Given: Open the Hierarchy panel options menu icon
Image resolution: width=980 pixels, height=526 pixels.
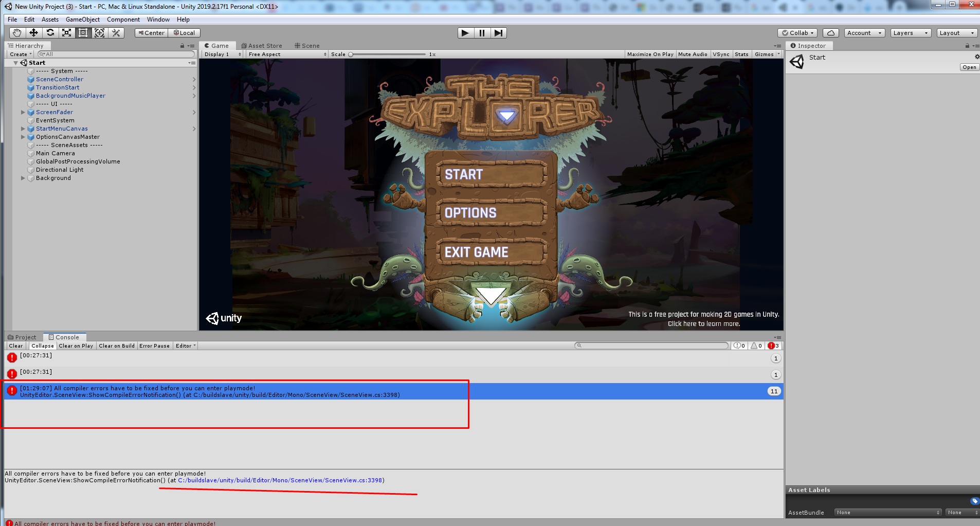Looking at the screenshot, I should (x=191, y=46).
